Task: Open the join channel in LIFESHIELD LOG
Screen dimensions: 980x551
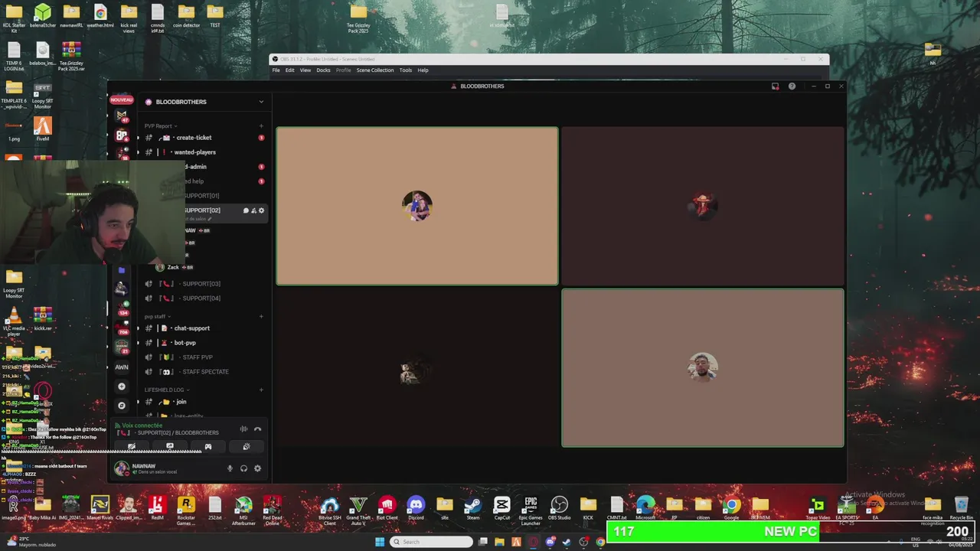Action: 204,402
